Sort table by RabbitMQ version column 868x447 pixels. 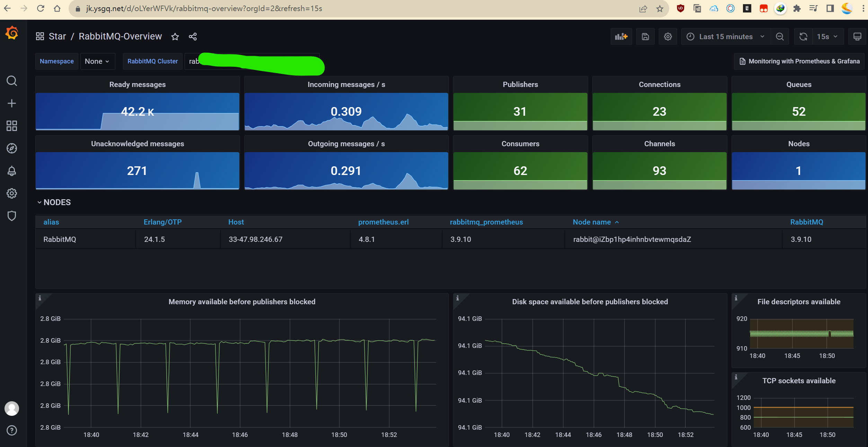[x=807, y=222]
